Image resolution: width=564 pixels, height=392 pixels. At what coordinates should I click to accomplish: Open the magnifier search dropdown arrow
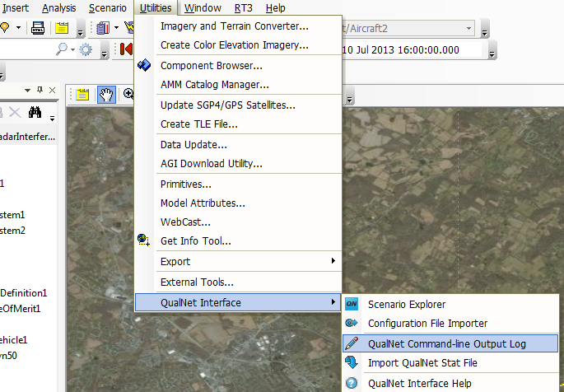click(x=72, y=50)
